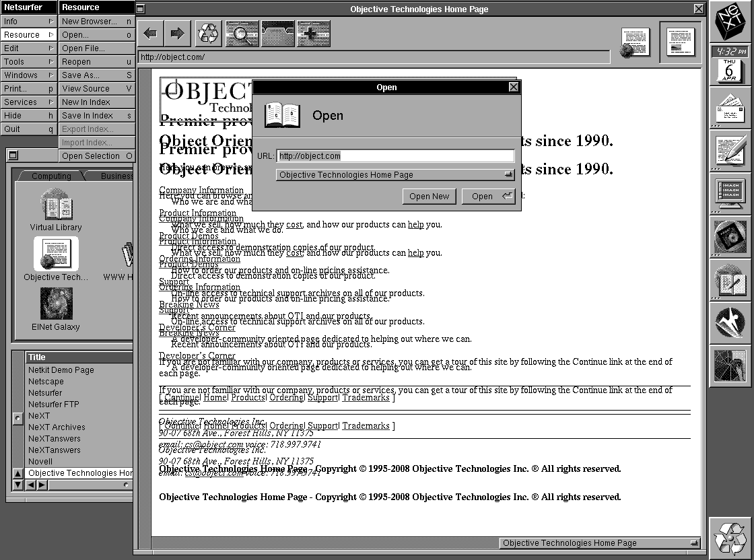
Task: Select the Business tab in bookmarks panel
Action: (x=116, y=176)
